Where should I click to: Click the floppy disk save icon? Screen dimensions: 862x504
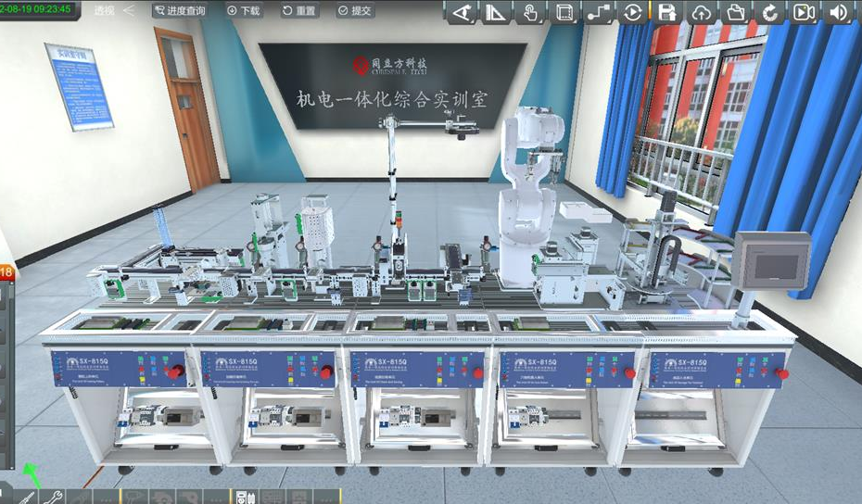(666, 12)
